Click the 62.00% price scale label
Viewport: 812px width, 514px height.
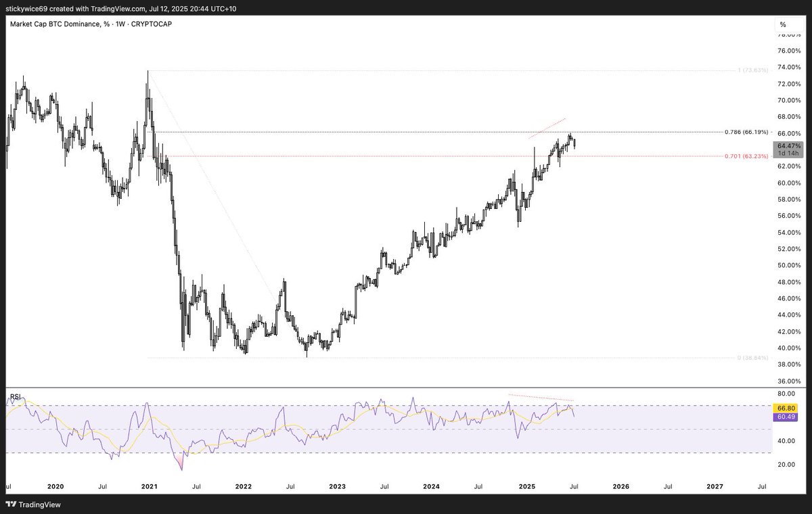pos(788,166)
